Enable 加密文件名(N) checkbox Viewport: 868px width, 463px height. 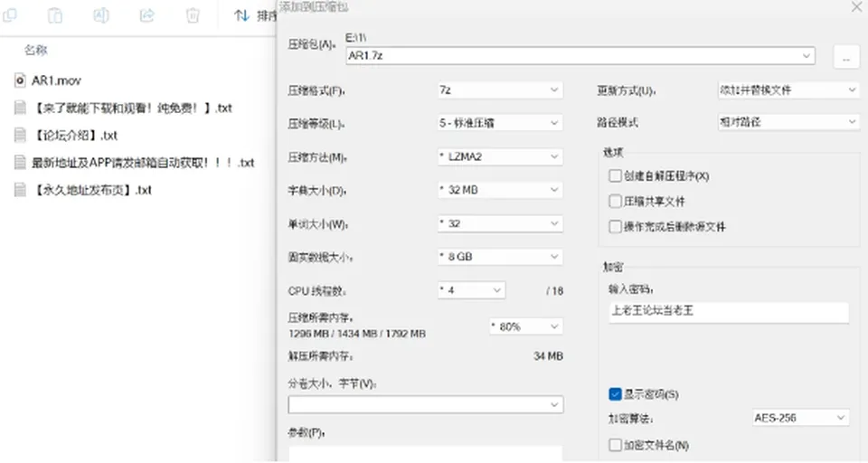pyautogui.click(x=615, y=444)
